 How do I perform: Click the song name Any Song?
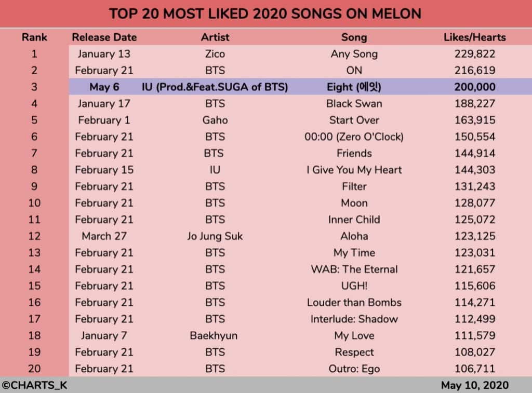coord(354,54)
